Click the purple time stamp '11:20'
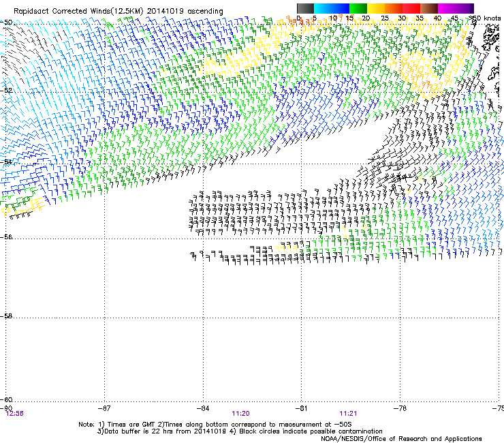The width and height of the screenshot is (504, 443). pos(240,414)
